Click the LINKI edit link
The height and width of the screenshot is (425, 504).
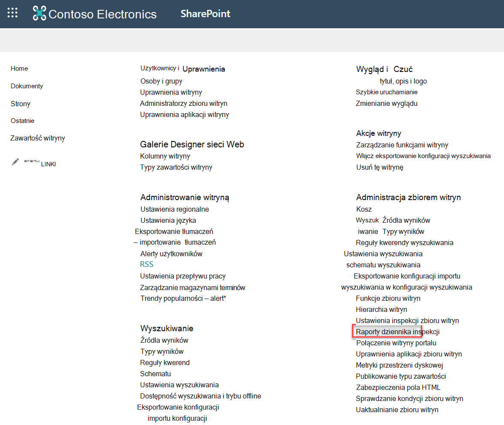pyautogui.click(x=48, y=164)
